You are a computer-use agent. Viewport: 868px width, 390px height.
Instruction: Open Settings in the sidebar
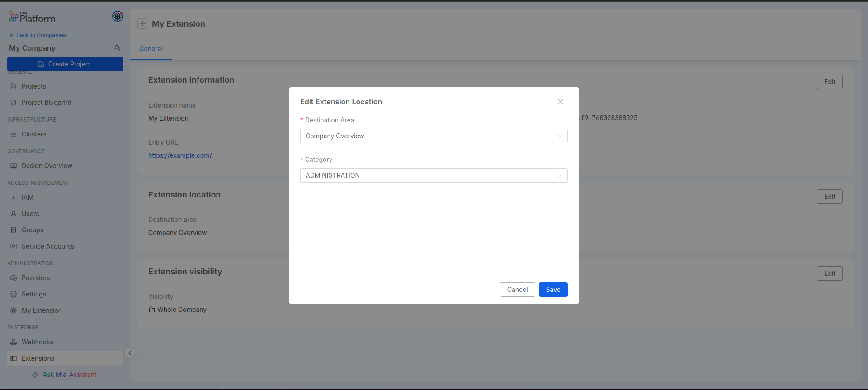[65, 294]
